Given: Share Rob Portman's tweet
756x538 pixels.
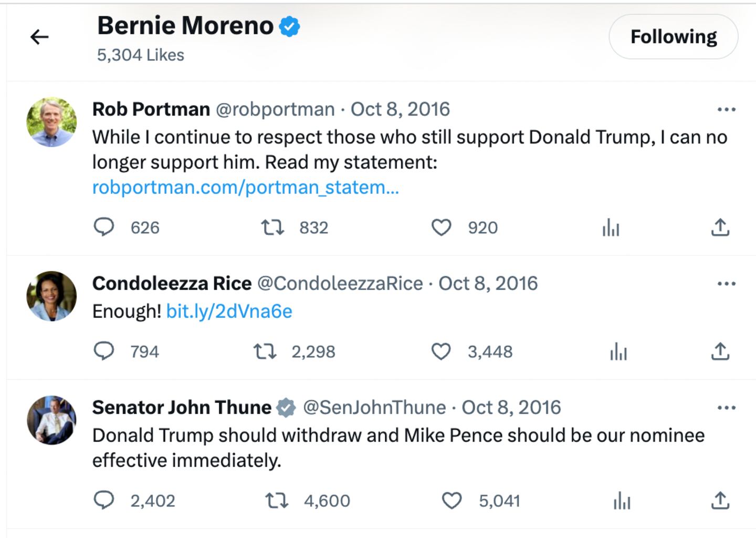Looking at the screenshot, I should pos(720,227).
